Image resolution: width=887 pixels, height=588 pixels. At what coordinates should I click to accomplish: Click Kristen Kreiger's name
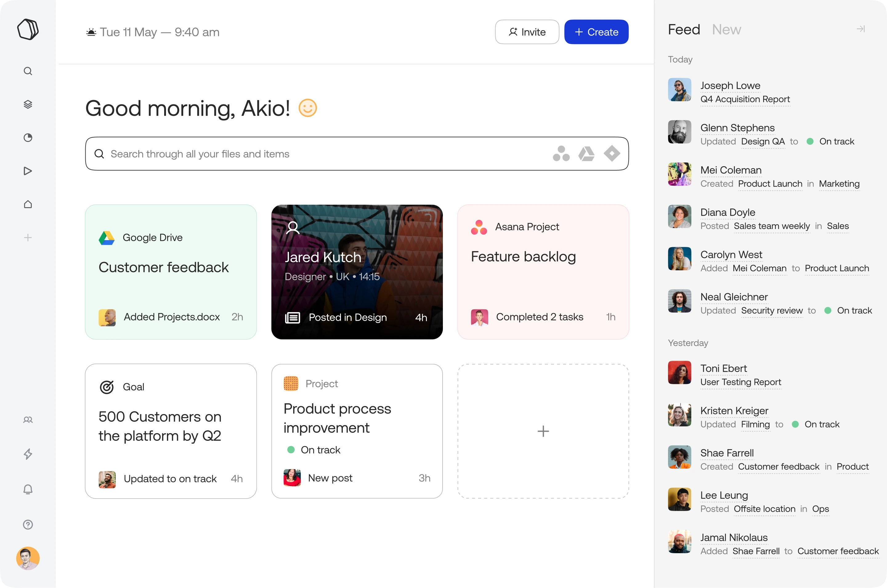coord(734,411)
